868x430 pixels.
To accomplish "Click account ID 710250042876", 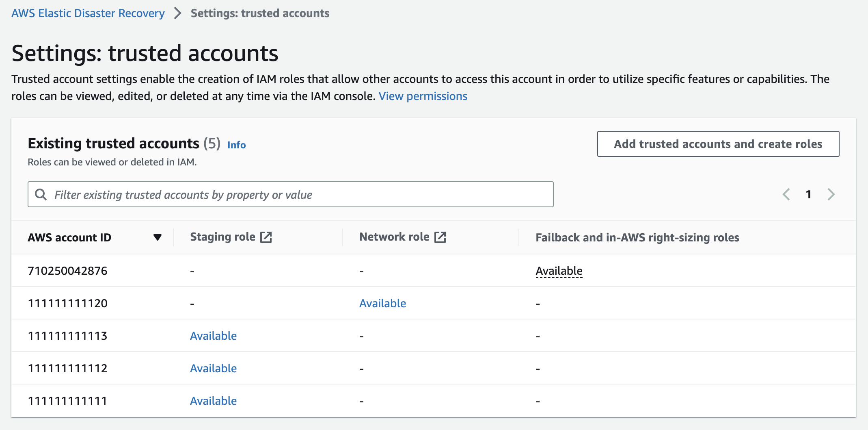I will [x=67, y=271].
